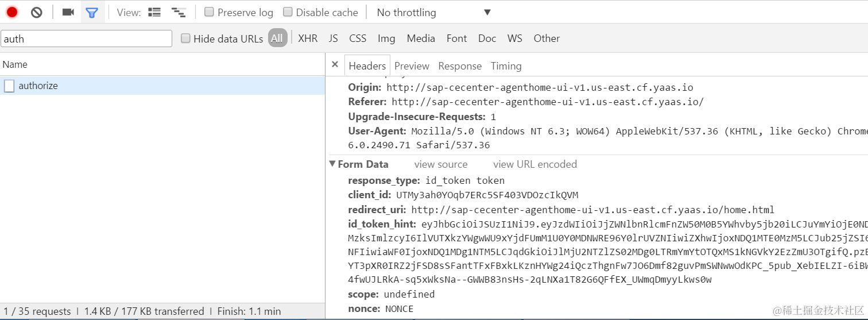Click the Origin header value
Viewport: 868px width, 320px height.
(540, 88)
